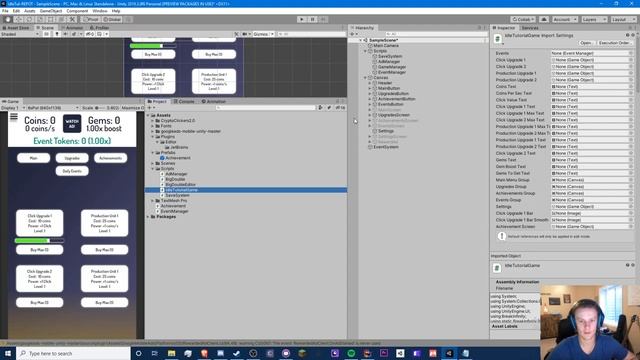
Task: Open the custom editor tools icon
Action: (72, 19)
